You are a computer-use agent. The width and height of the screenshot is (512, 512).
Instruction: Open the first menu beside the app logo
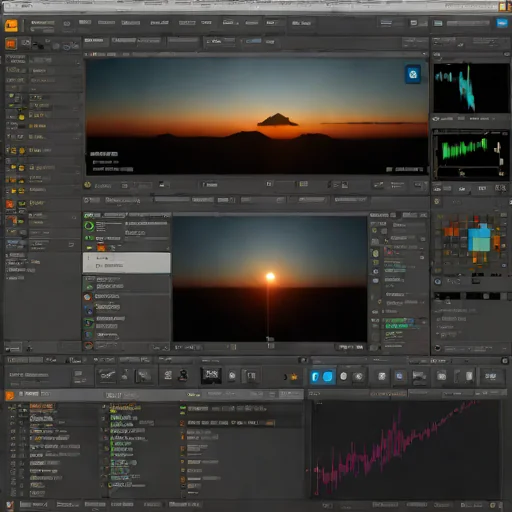tap(42, 23)
